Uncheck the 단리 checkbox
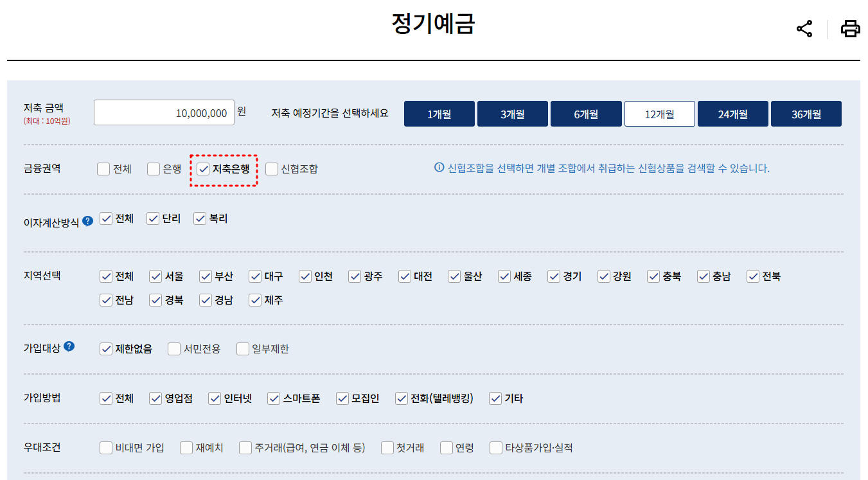The width and height of the screenshot is (868, 480). [153, 218]
